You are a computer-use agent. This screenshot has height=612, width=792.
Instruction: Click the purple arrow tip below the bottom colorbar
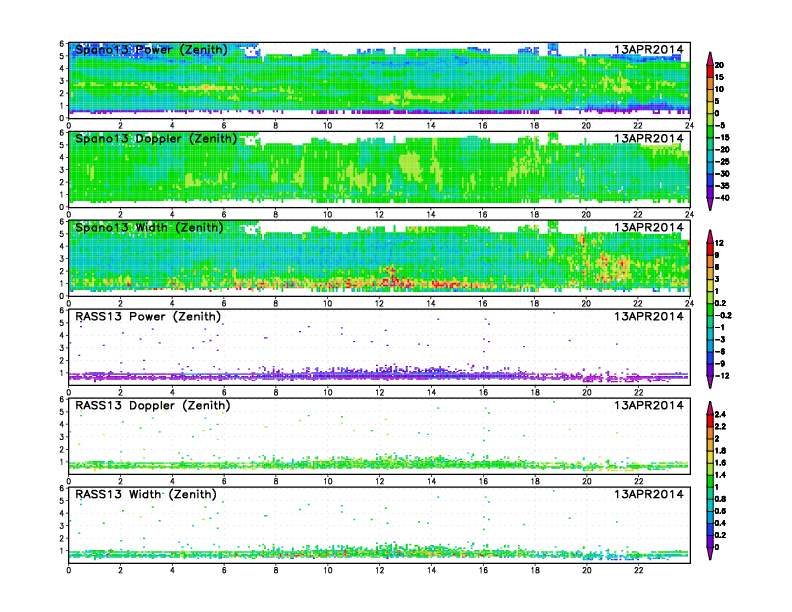point(710,553)
